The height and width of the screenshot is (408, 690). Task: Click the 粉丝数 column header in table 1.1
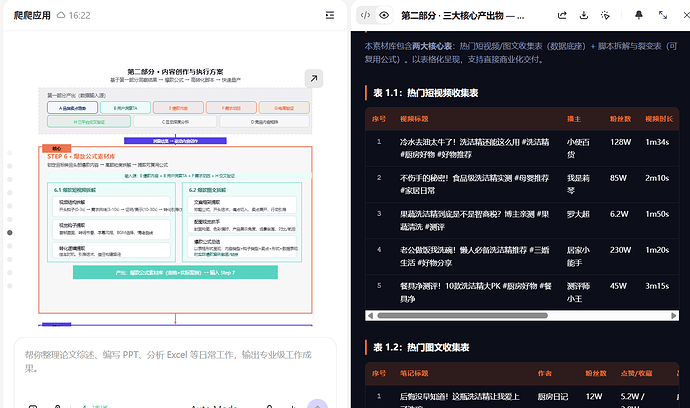[x=620, y=119]
